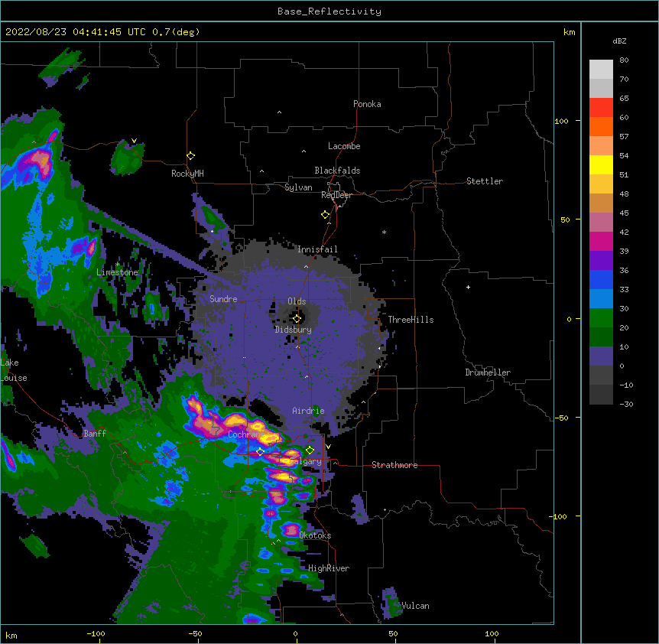Click the violet 39-36 dBZ legend swatch
Screen dimensions: 659x644
click(x=601, y=261)
